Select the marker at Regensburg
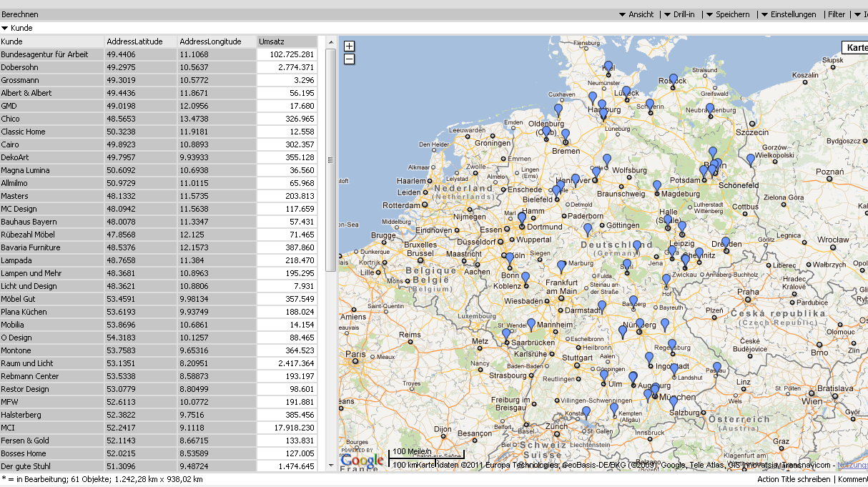The height and width of the screenshot is (487, 868). (x=672, y=345)
